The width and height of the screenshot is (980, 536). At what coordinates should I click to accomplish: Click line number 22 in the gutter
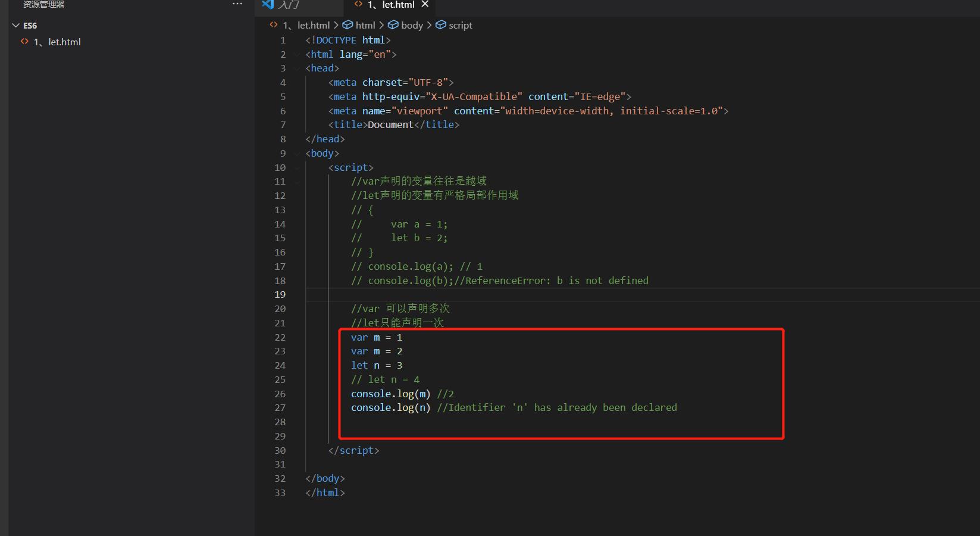(x=280, y=337)
